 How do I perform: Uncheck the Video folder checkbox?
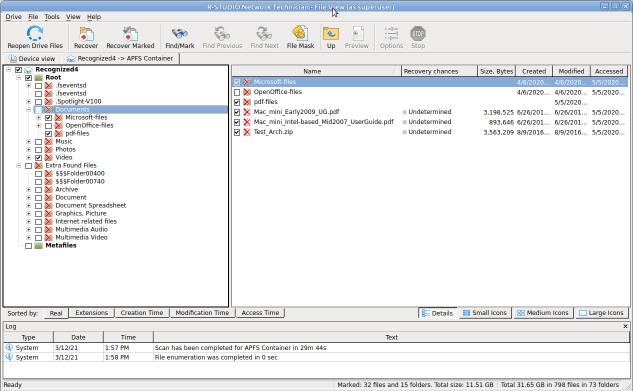38,158
